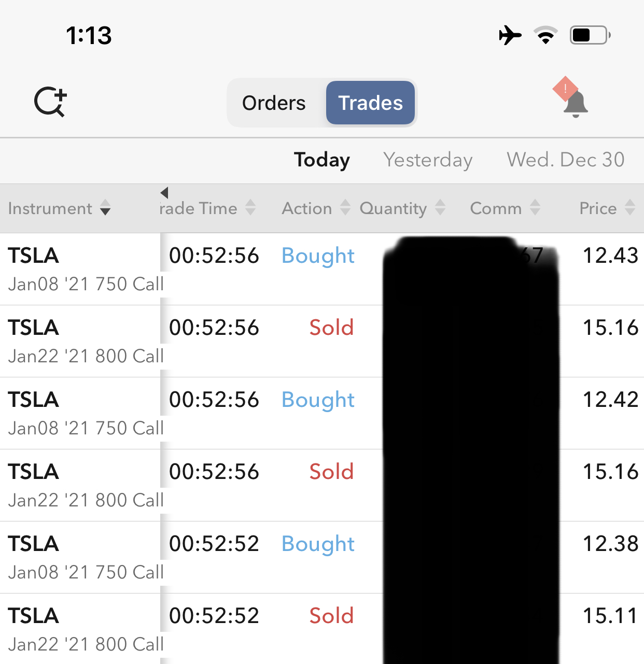The width and height of the screenshot is (644, 664).
Task: Tap the 1:13 clock in status bar
Action: [89, 36]
